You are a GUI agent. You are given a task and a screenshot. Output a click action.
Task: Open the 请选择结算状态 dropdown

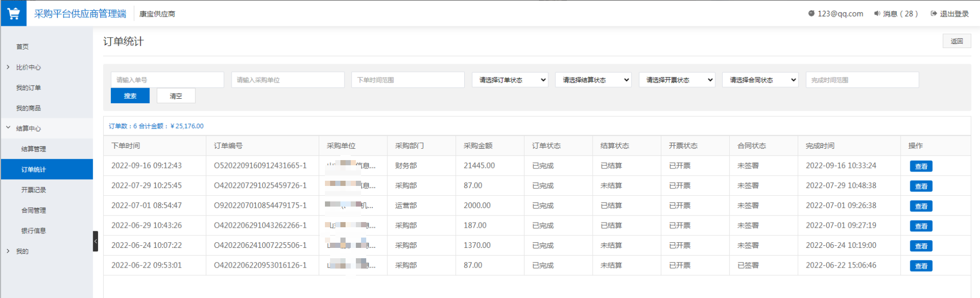593,80
